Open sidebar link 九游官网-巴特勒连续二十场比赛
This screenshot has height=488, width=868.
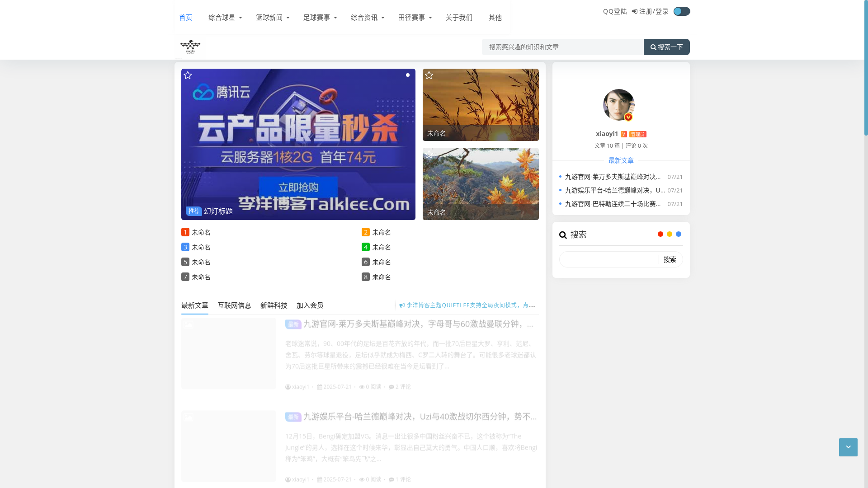point(613,204)
